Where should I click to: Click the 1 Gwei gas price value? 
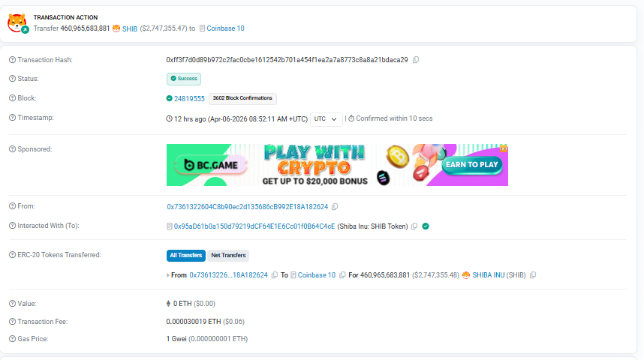(x=176, y=339)
